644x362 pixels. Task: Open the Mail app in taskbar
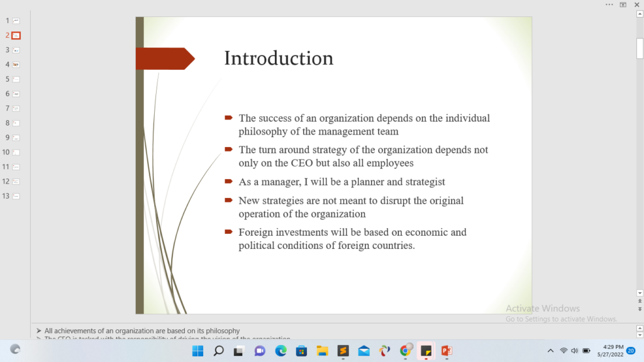coord(364,351)
